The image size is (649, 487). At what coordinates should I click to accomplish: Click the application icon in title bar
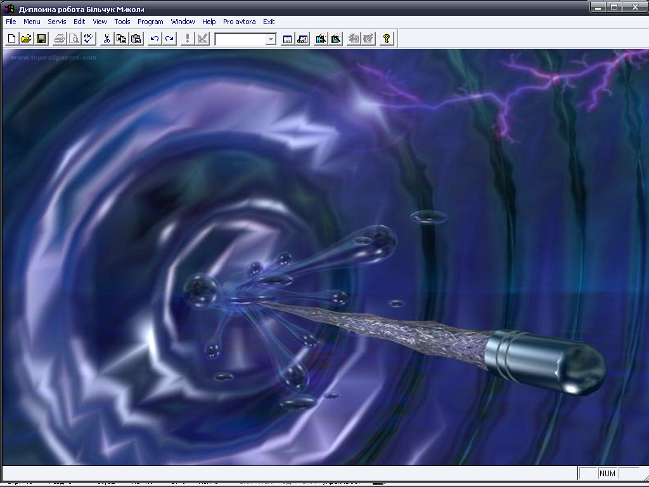point(9,8)
